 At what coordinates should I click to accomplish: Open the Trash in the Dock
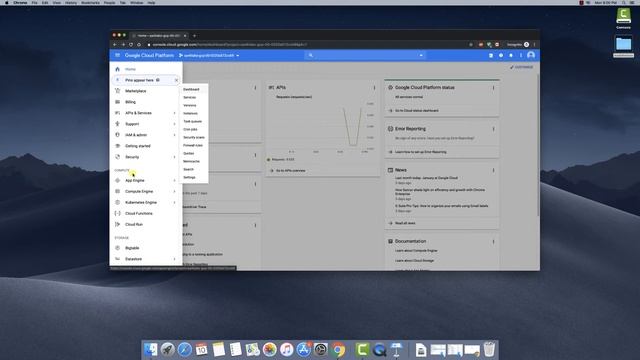pyautogui.click(x=489, y=349)
